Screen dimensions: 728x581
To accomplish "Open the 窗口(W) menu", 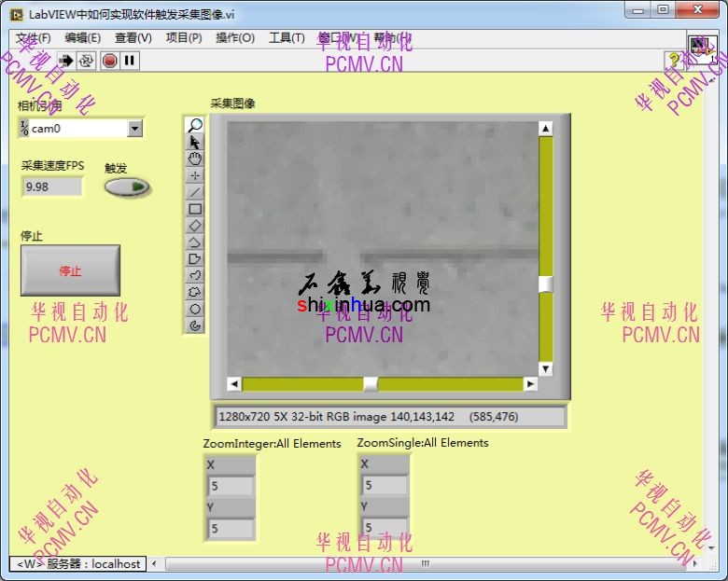I will [x=339, y=38].
